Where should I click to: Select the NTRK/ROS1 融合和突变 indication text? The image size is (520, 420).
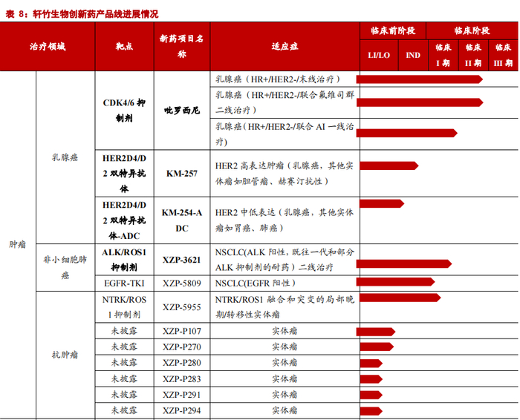[285, 307]
